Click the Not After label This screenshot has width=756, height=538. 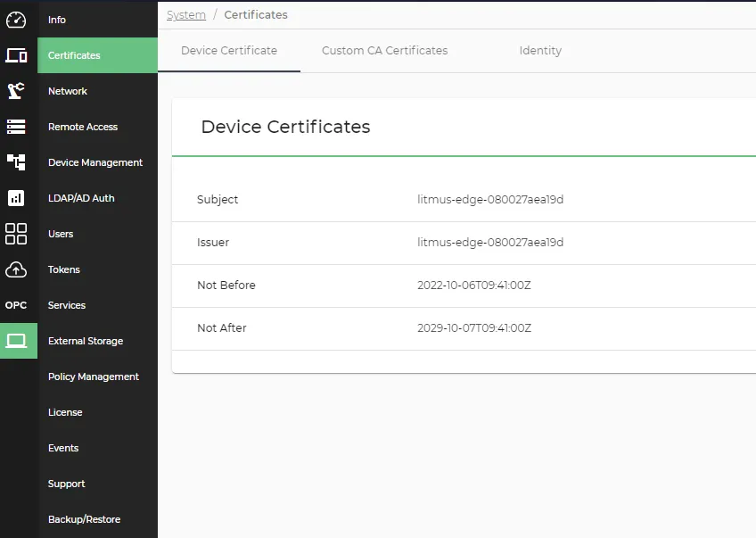coord(222,328)
